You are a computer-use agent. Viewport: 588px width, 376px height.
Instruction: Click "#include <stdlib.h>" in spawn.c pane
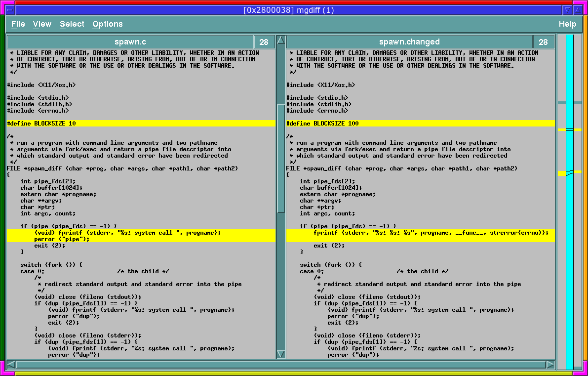[x=39, y=104]
